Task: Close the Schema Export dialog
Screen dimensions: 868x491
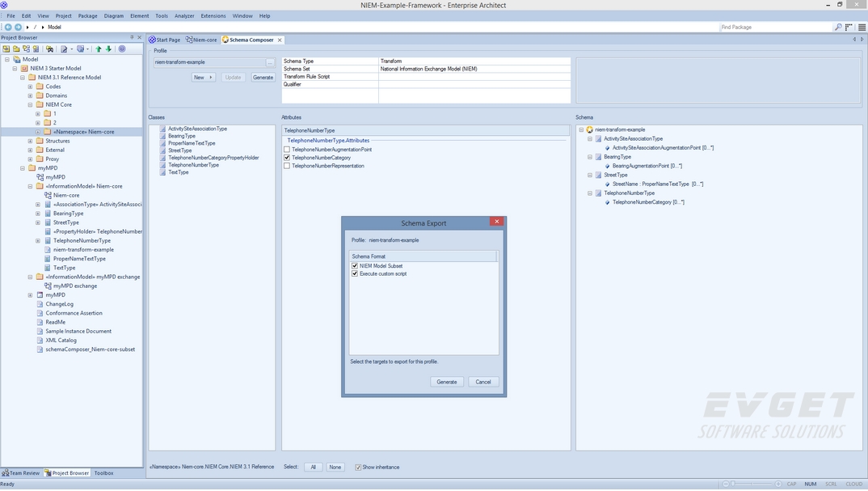Action: click(496, 221)
